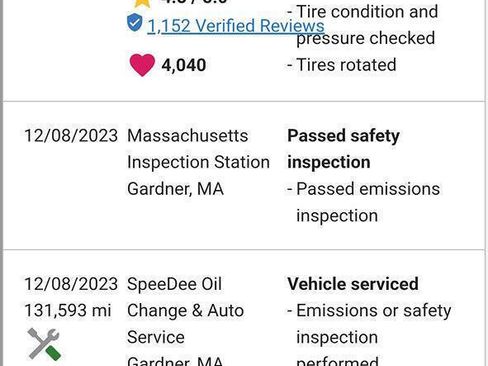Click the Emissions or safety inspection performed entry
Screen dimensions: 488x366
pyautogui.click(x=369, y=334)
